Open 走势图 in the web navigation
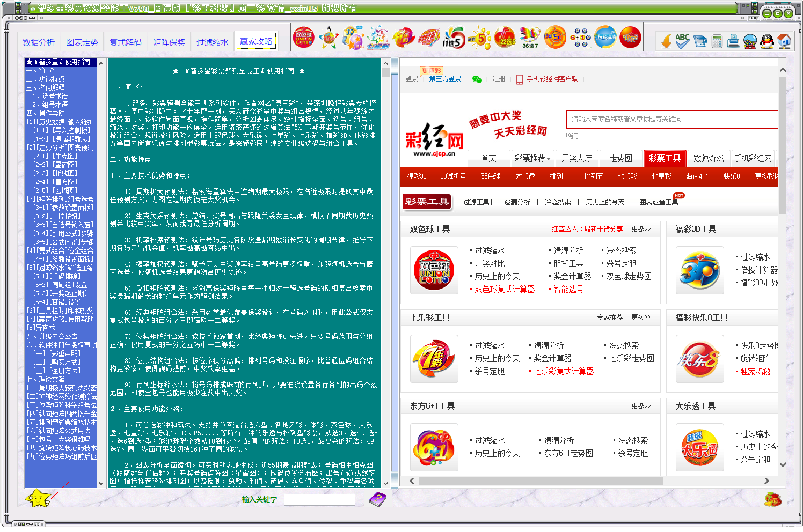803x532 pixels. pos(620,158)
